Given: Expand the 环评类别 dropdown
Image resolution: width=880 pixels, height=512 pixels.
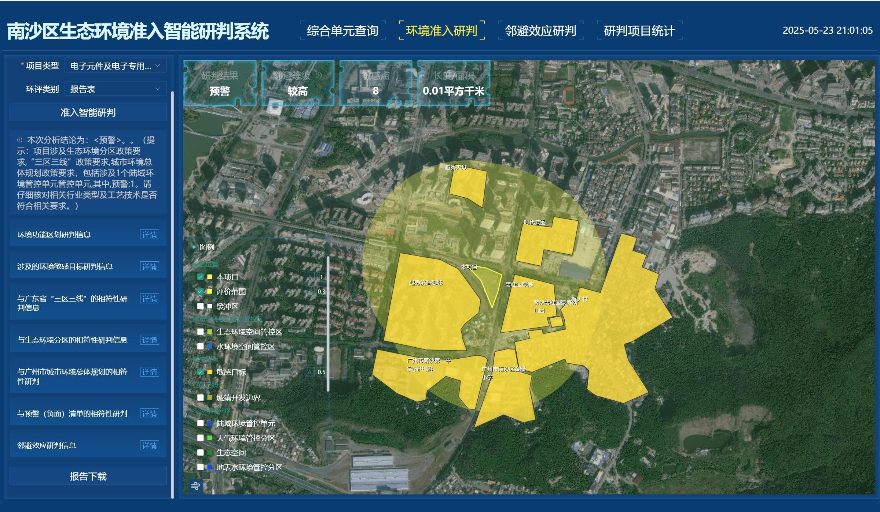Looking at the screenshot, I should [116, 89].
